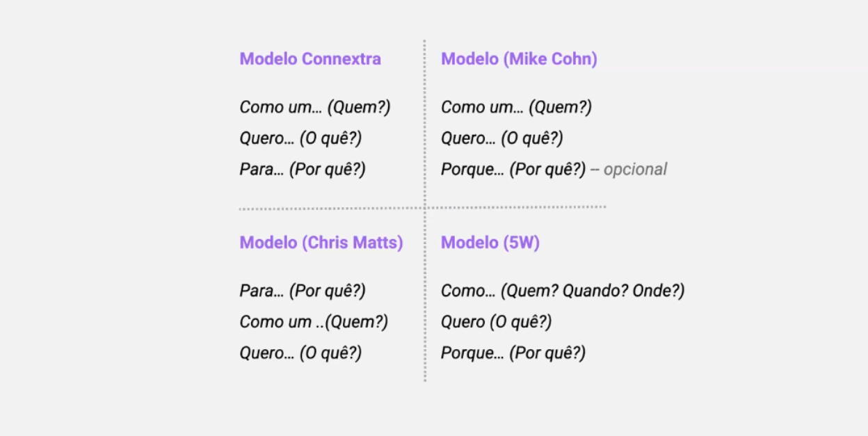
Task: Select 'Para… (Por quê?)' under Chris Matts
Action: pyautogui.click(x=303, y=291)
